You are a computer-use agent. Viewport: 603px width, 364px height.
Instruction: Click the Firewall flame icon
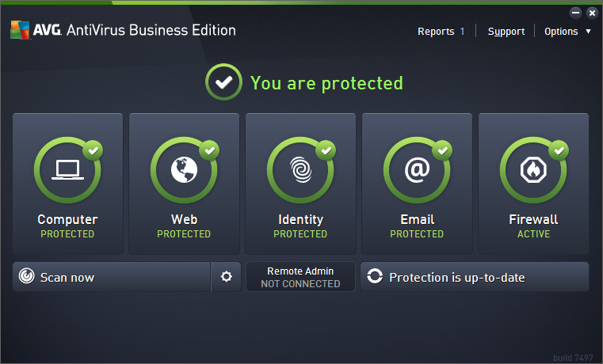pos(533,170)
